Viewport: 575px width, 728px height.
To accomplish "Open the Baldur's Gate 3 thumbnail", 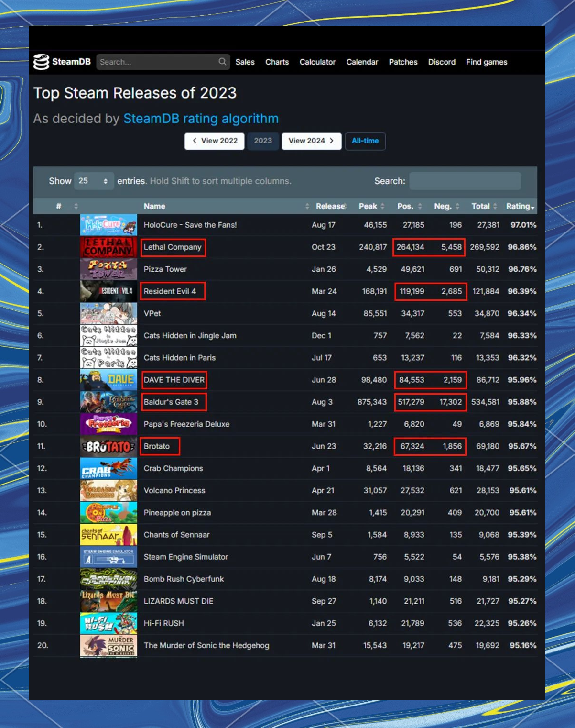I will click(108, 402).
